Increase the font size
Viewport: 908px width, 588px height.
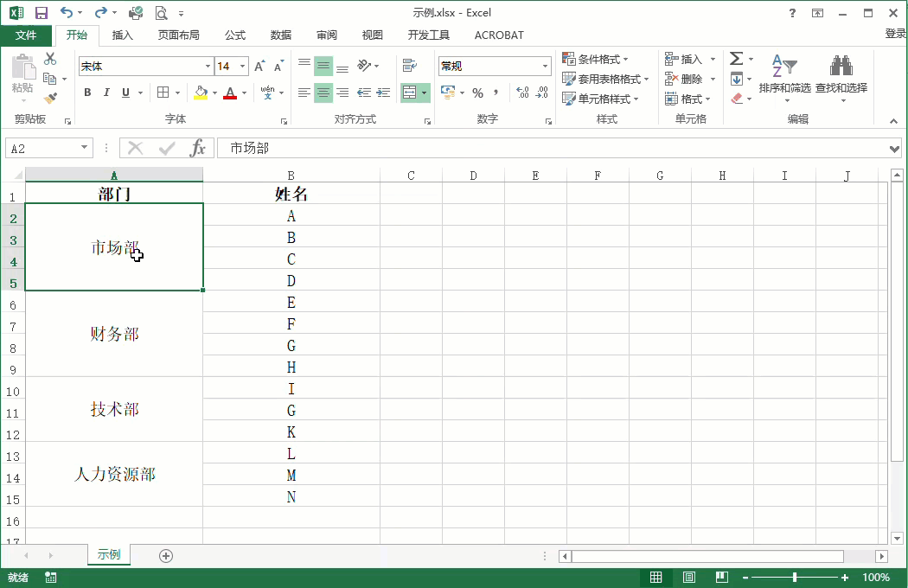tap(260, 66)
